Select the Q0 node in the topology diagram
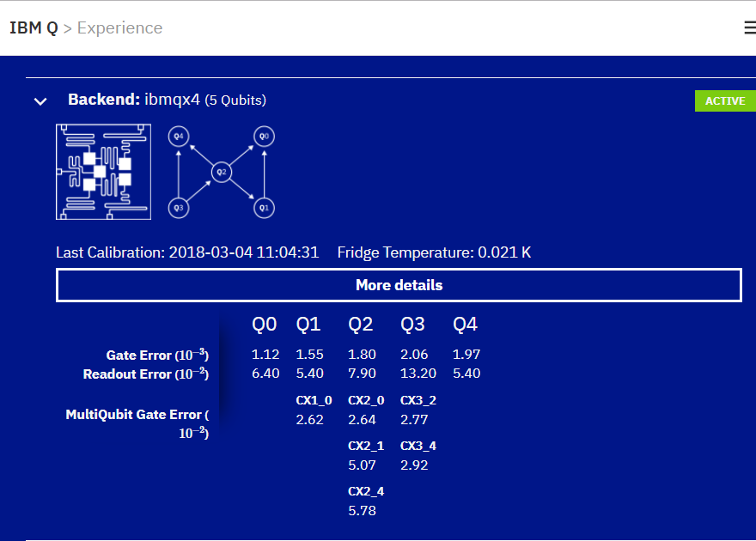This screenshot has width=756, height=541. tap(265, 137)
